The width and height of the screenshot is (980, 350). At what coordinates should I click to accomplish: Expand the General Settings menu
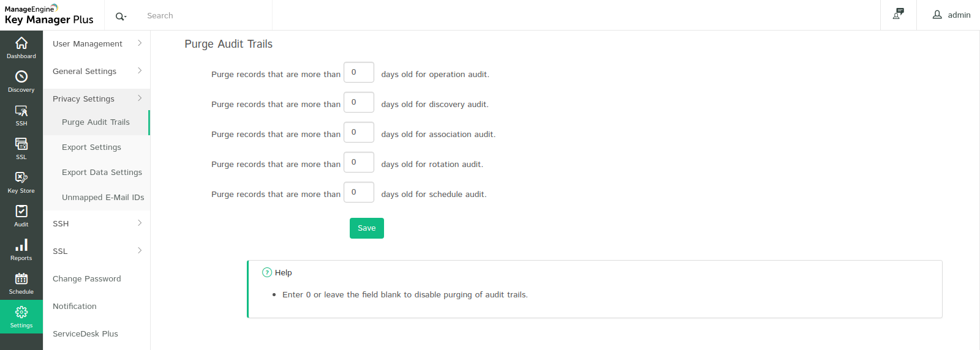96,72
